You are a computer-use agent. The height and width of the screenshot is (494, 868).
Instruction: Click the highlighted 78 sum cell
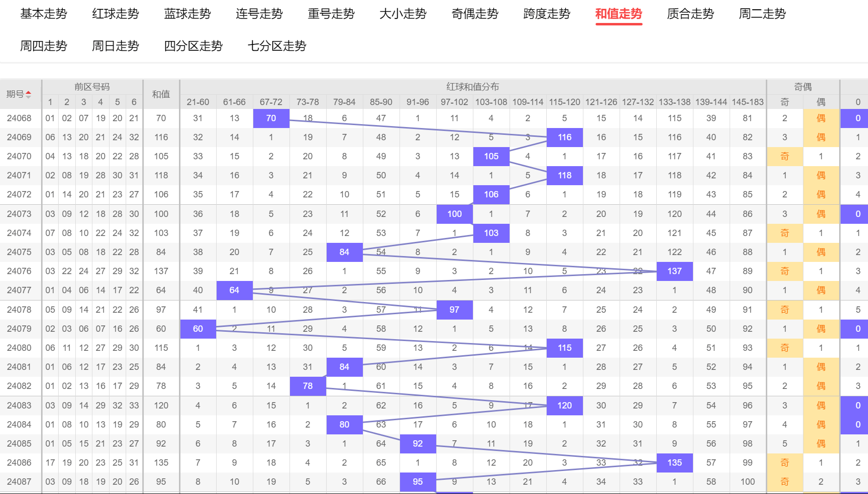(308, 386)
